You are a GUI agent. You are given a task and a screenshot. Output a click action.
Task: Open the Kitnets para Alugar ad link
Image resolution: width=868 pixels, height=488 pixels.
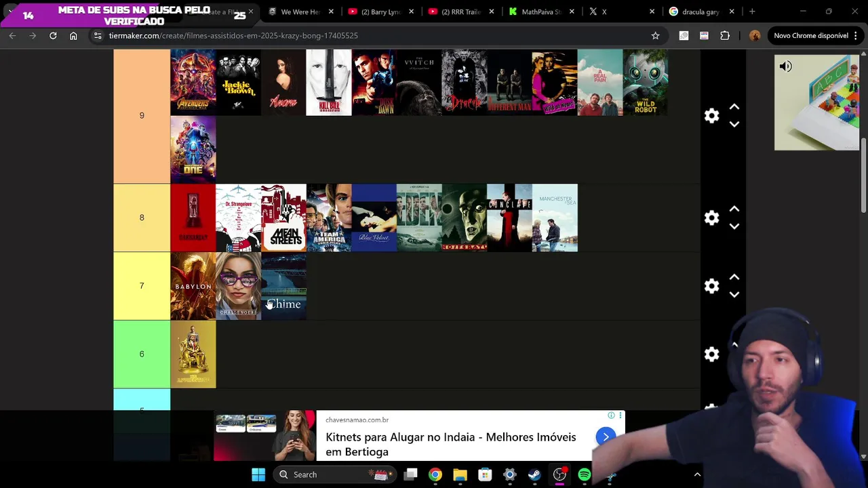[x=450, y=444]
